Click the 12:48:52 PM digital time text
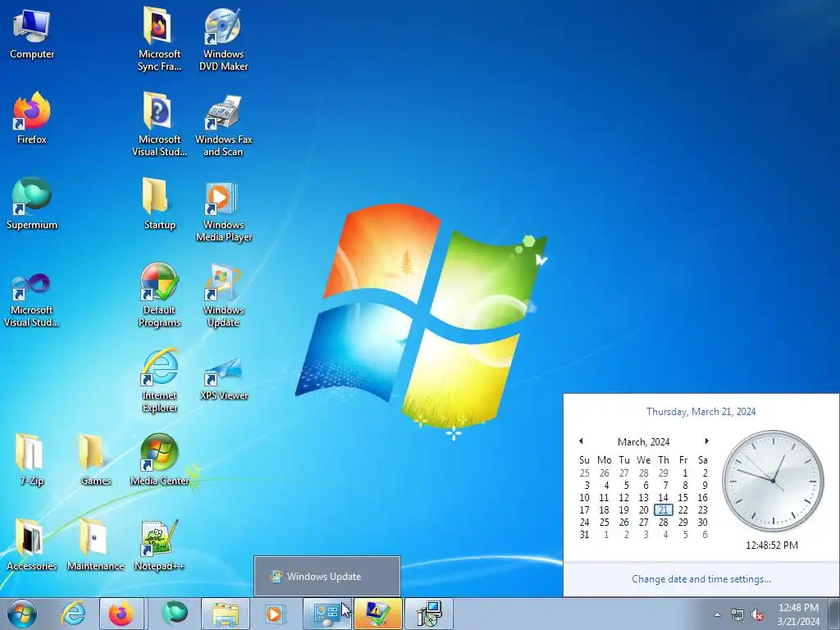840x630 pixels. [x=771, y=546]
